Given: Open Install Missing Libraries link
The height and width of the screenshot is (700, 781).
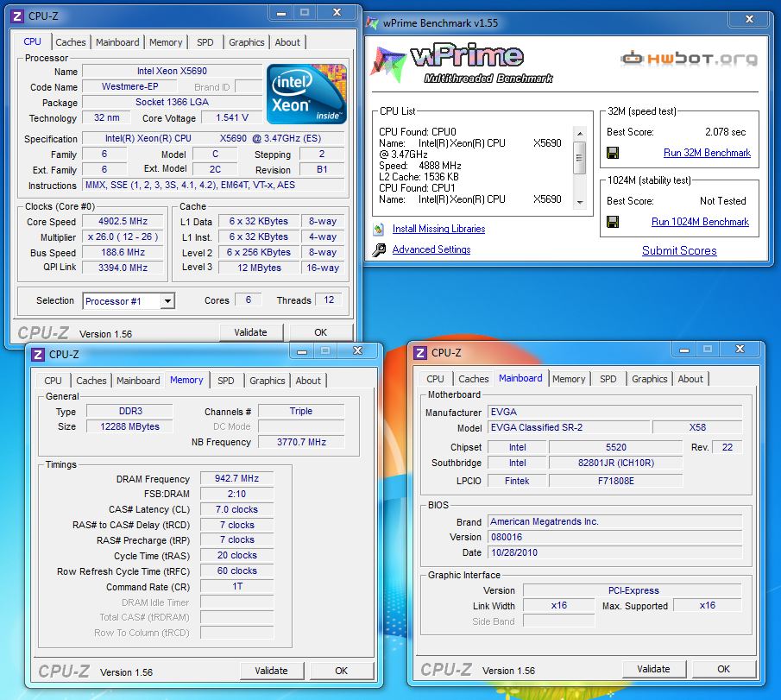Looking at the screenshot, I should (x=438, y=229).
